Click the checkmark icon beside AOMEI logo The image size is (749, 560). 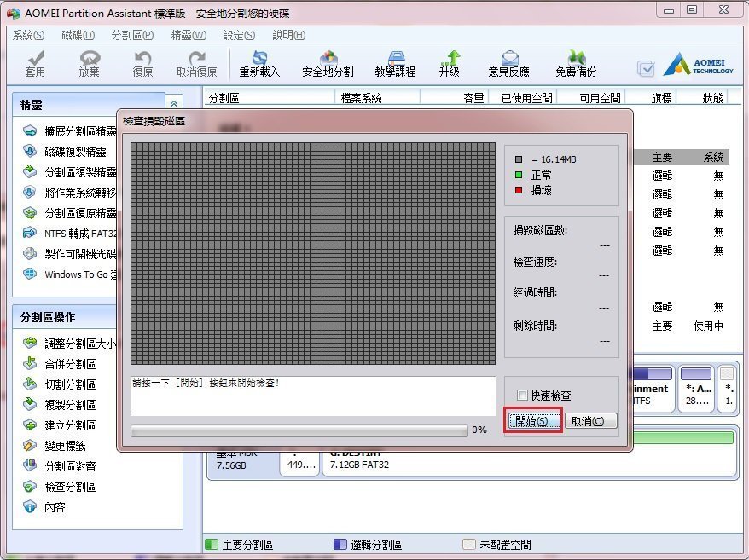click(x=646, y=69)
